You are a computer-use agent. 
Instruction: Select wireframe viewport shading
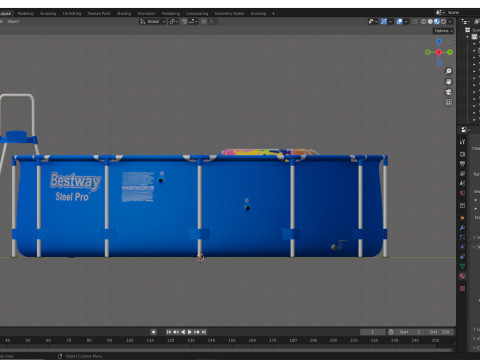[x=423, y=21]
